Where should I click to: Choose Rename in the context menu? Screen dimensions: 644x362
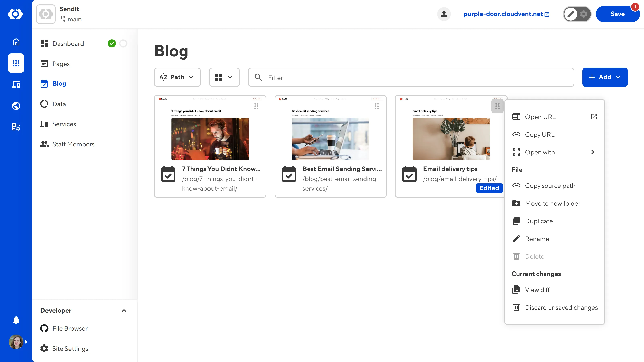[537, 239]
